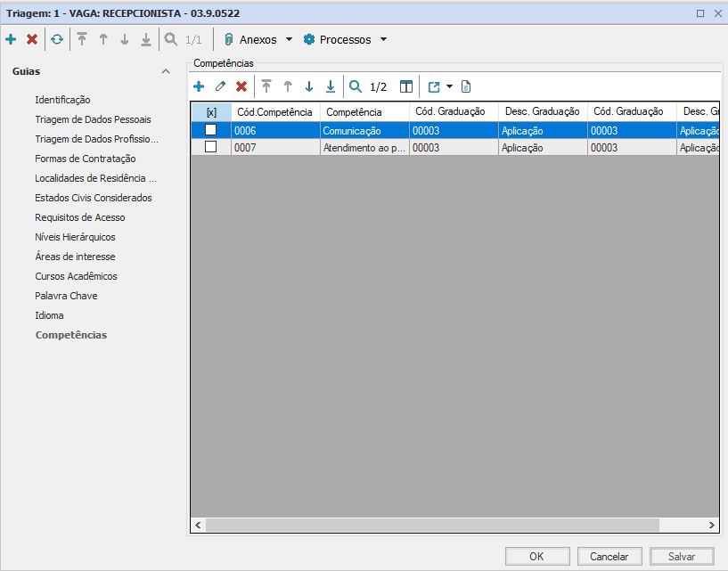
Task: Refresh the record with the main toolbar refresh icon
Action: pyautogui.click(x=57, y=39)
